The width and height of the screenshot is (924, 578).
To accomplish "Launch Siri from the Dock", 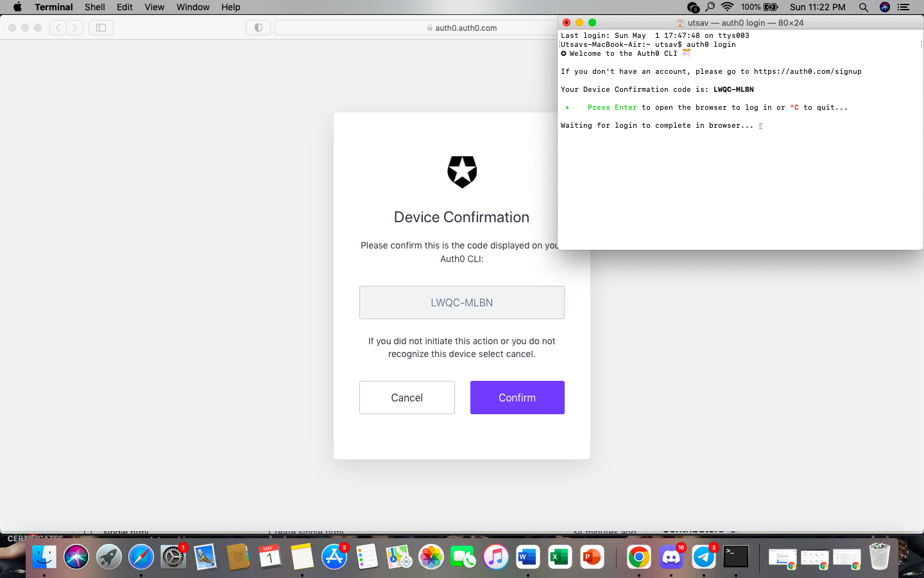I will point(76,557).
